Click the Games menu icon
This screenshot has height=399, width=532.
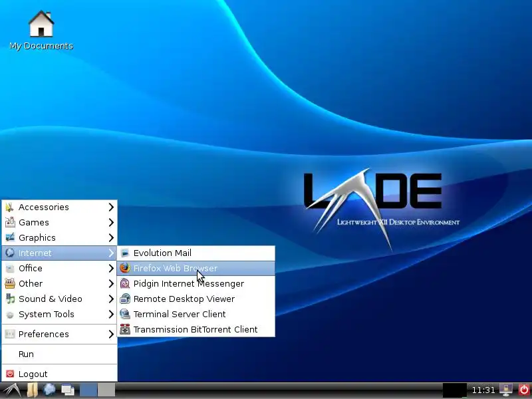click(x=10, y=222)
